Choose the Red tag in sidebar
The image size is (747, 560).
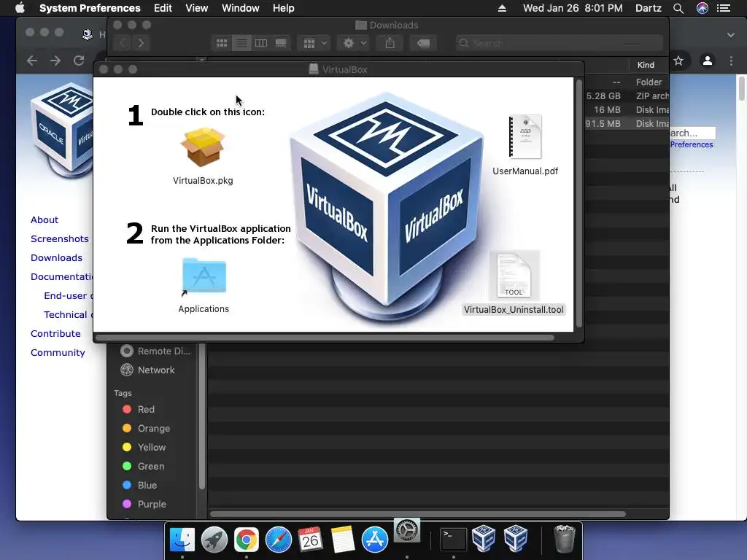[x=139, y=410]
